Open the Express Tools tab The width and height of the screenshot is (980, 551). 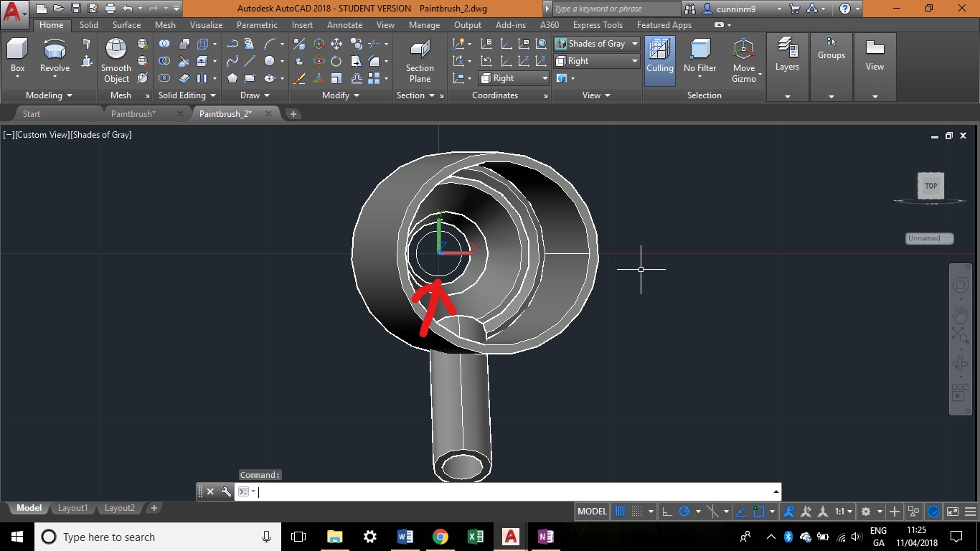[x=598, y=24]
